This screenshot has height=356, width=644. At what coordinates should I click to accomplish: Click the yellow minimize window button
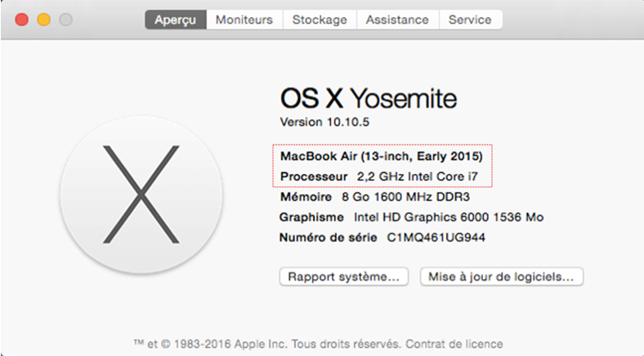coord(44,20)
